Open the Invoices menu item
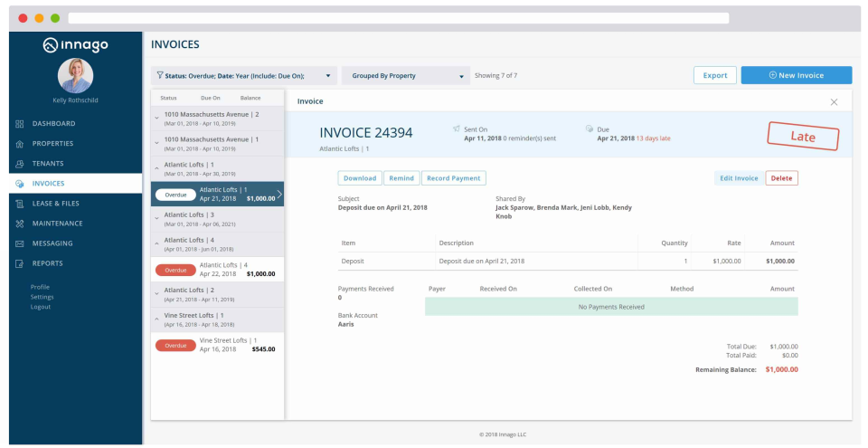This screenshot has height=448, width=868. (75, 184)
